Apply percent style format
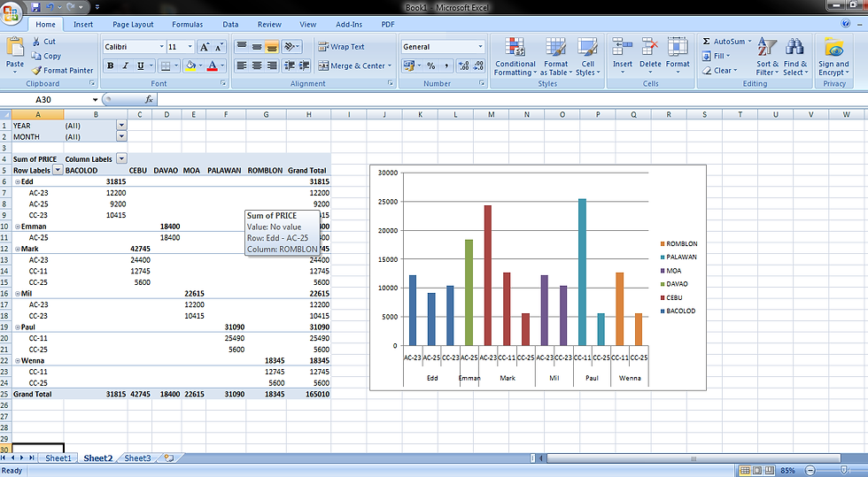This screenshot has height=477, width=868. (x=430, y=65)
